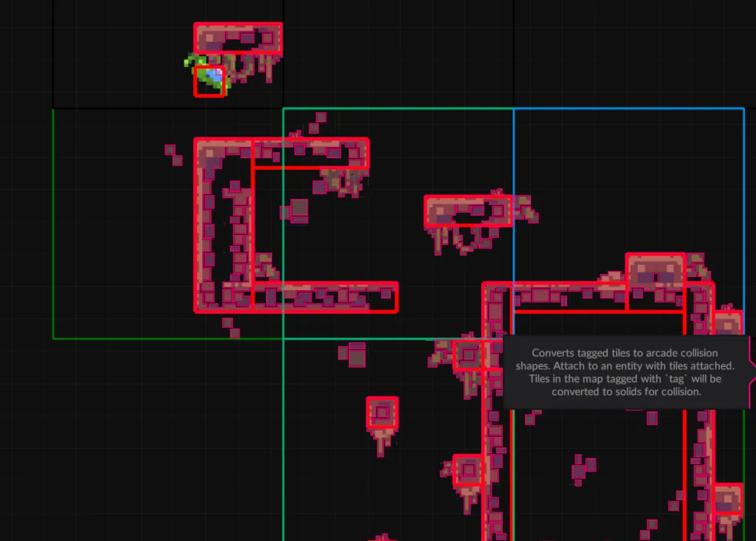Click the face-like block atop the right structure
The height and width of the screenshot is (541, 756).
click(x=655, y=270)
